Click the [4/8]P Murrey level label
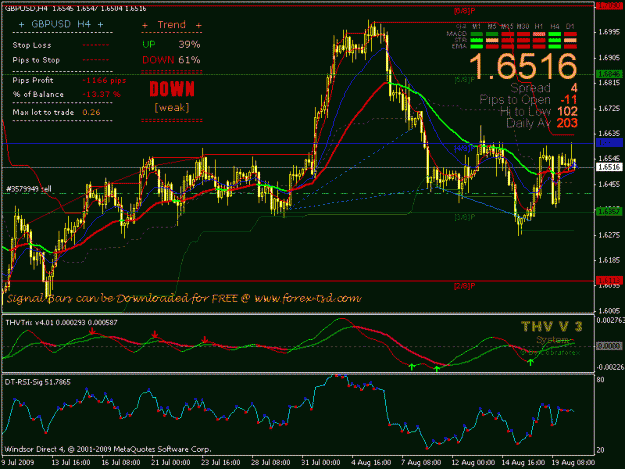Image resolution: width=625 pixels, height=469 pixels. (464, 148)
